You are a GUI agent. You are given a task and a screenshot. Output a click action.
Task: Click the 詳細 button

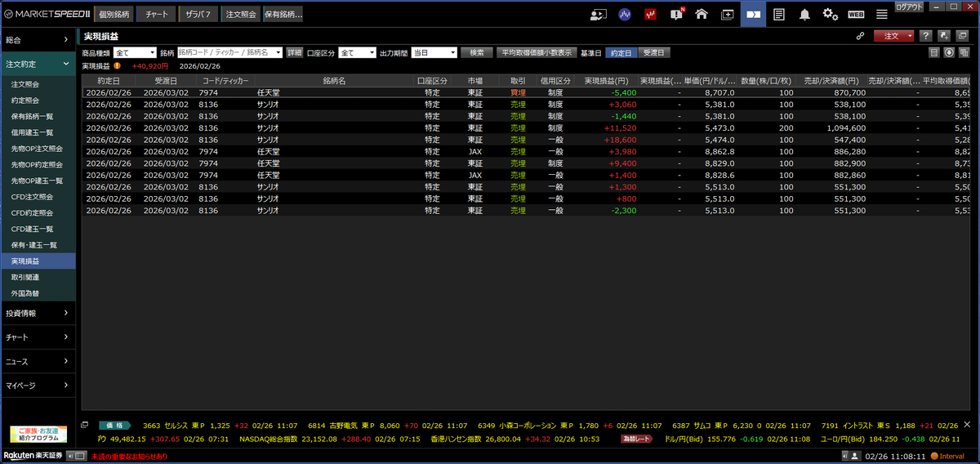coord(294,52)
